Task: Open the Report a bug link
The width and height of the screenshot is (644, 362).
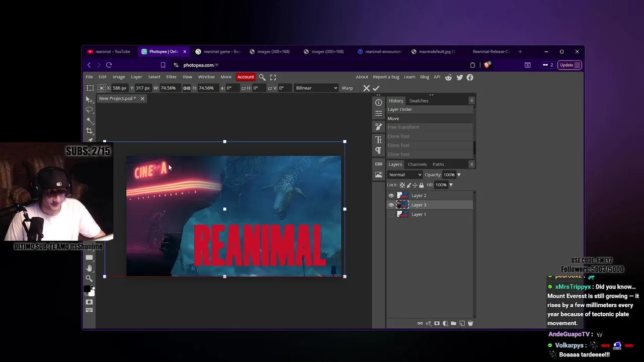Action: [x=386, y=77]
